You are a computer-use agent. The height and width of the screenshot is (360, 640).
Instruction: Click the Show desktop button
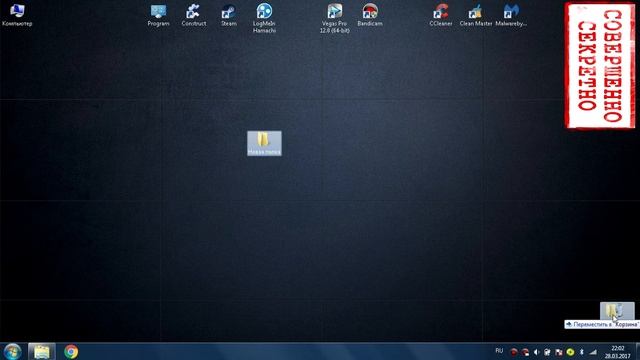(637, 351)
